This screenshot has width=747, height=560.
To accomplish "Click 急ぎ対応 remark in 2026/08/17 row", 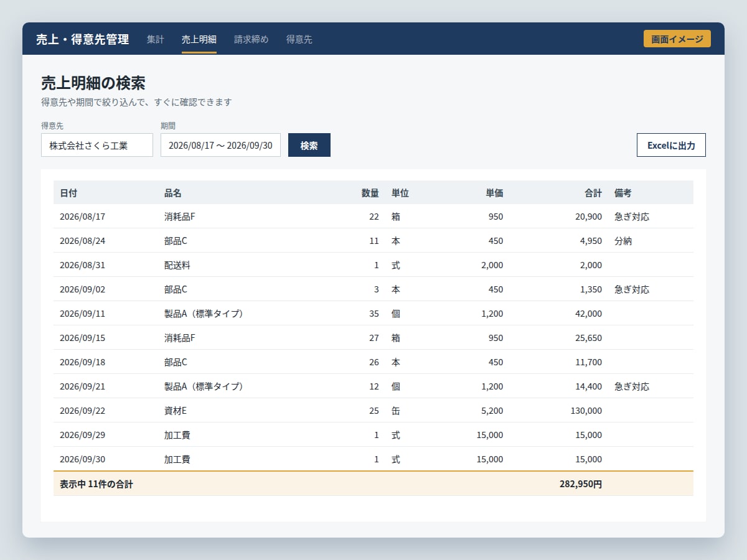I will click(632, 217).
